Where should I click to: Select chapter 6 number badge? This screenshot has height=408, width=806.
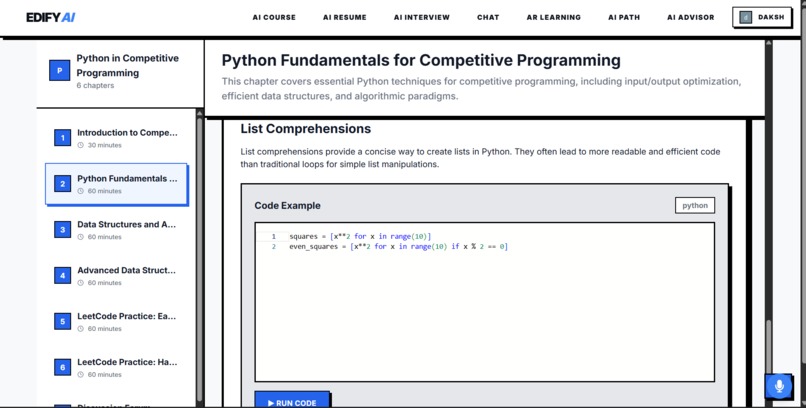[x=63, y=367]
